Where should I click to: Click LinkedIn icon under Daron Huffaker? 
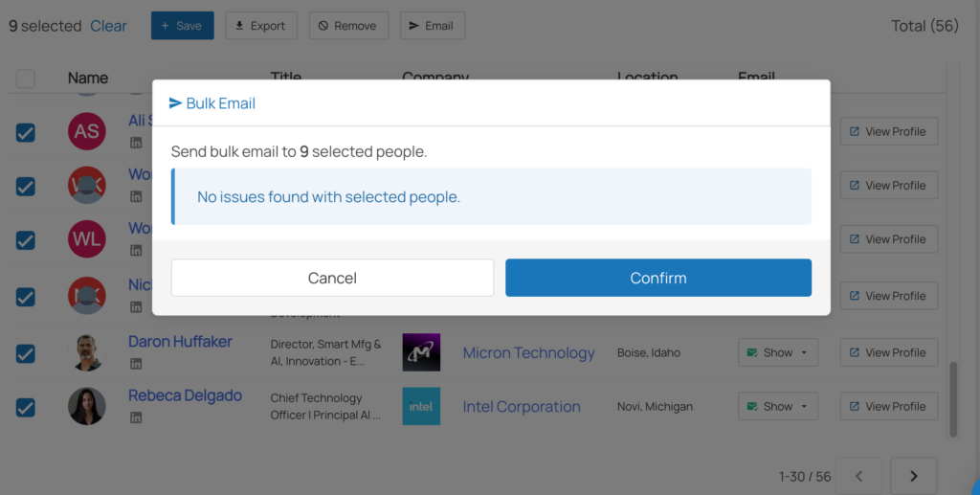(136, 364)
